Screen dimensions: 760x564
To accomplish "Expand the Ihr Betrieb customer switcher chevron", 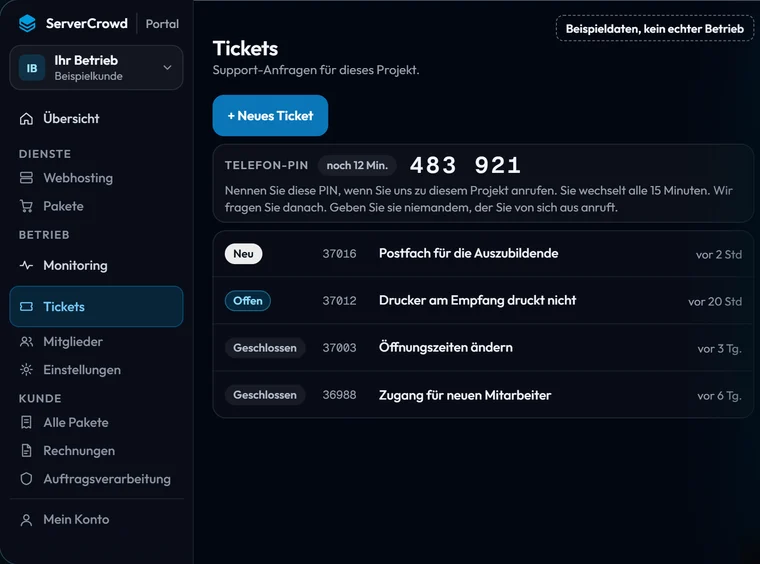I will coord(167,67).
